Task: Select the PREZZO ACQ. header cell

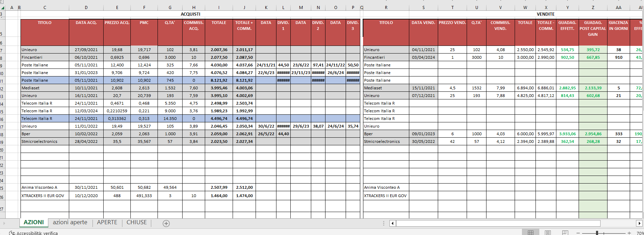Action: pyautogui.click(x=117, y=32)
